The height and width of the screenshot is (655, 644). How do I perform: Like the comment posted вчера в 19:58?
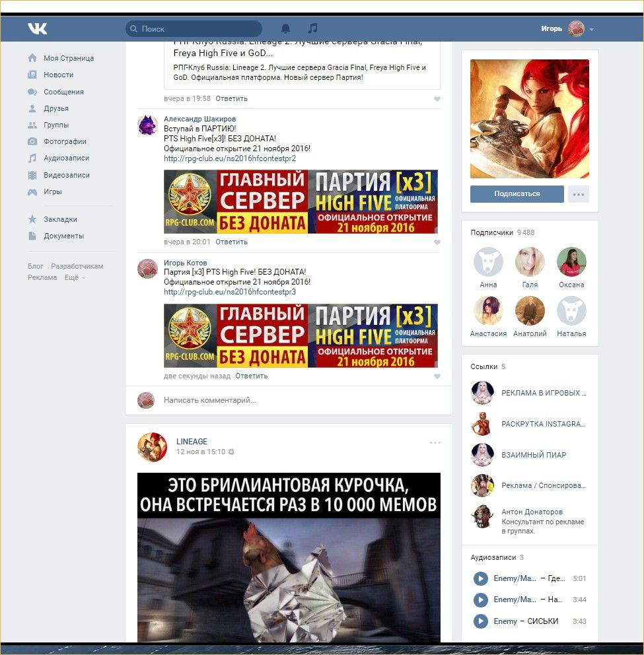[437, 99]
